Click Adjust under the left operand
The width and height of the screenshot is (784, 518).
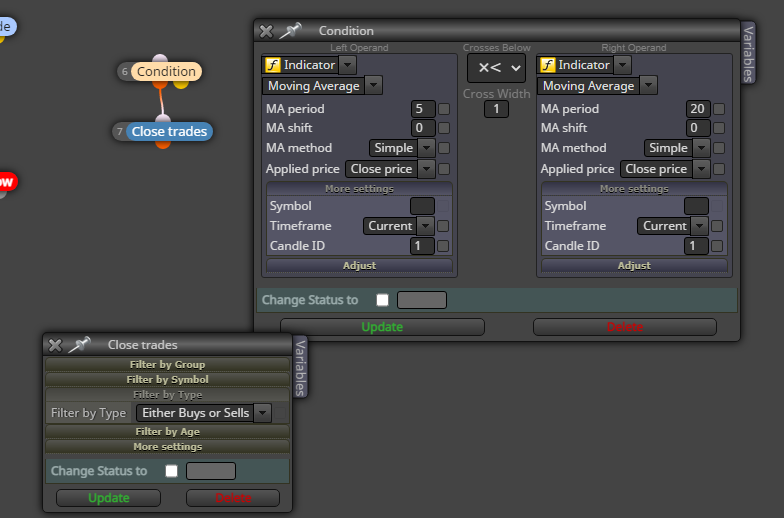pyautogui.click(x=360, y=266)
